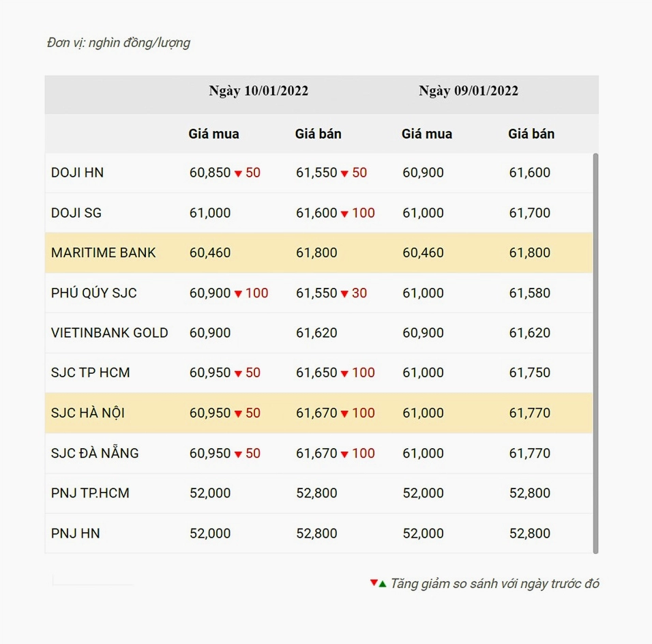
Task: Click the table's vertical scrollbar
Action: [595, 353]
